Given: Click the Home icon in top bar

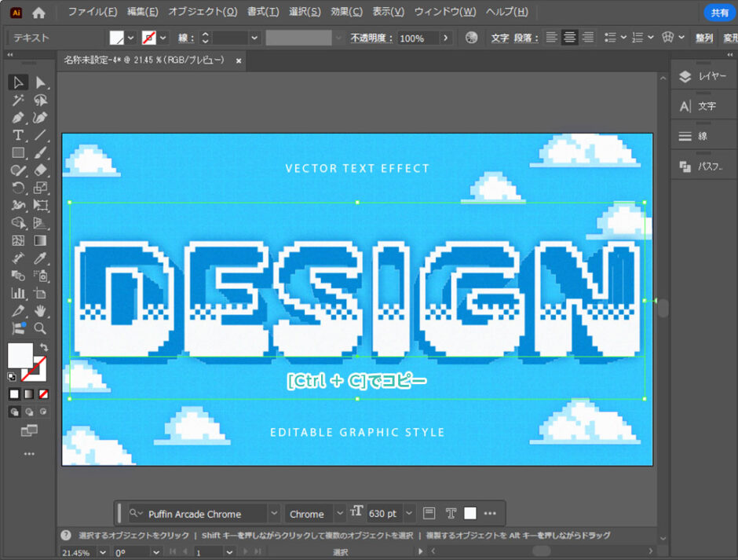Looking at the screenshot, I should pyautogui.click(x=38, y=13).
